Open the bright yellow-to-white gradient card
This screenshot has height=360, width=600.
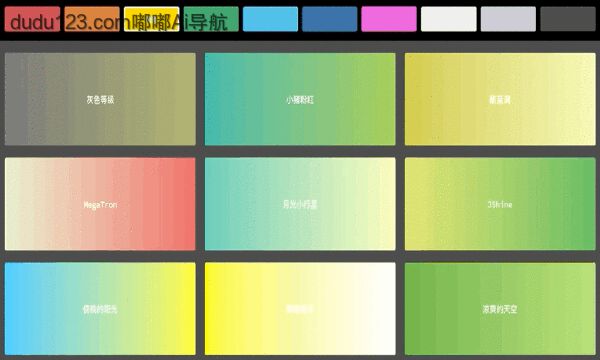pos(300,309)
